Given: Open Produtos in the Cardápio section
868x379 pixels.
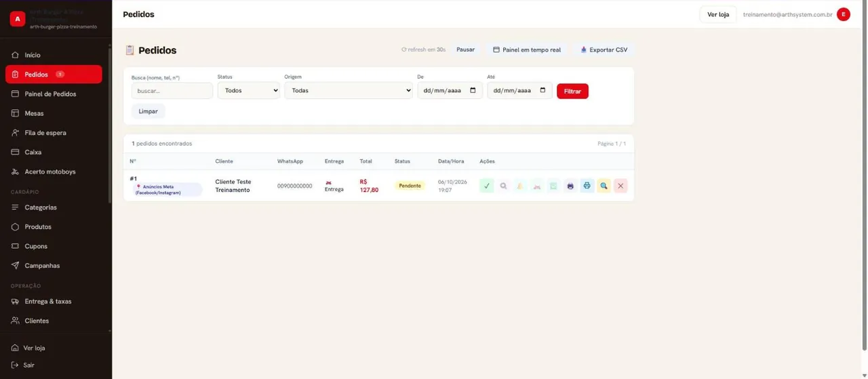Looking at the screenshot, I should coord(54,226).
